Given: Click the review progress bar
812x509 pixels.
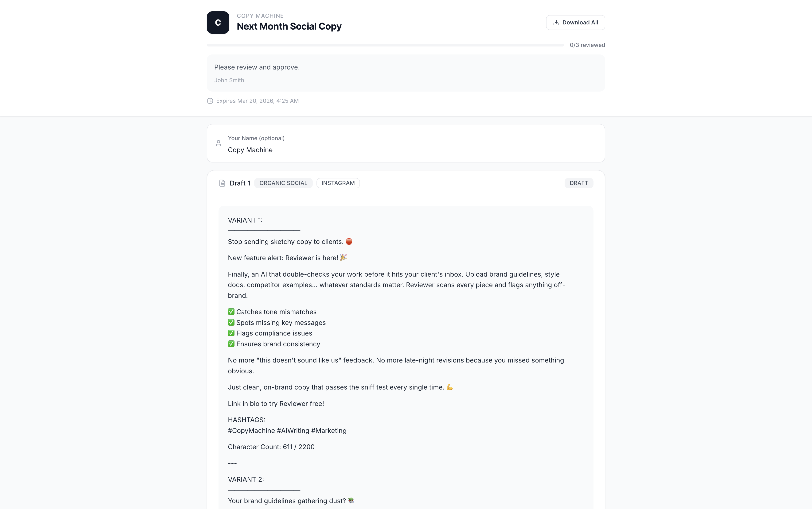Looking at the screenshot, I should (x=384, y=45).
